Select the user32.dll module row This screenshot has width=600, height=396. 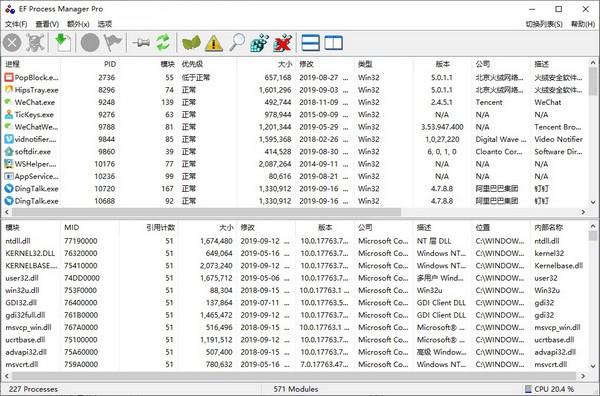coord(295,278)
